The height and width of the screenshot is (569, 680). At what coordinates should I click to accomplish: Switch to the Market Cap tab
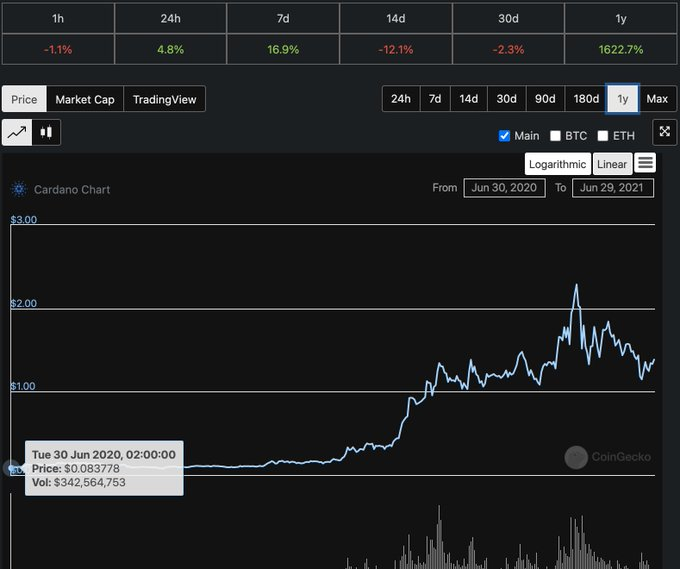[x=85, y=99]
